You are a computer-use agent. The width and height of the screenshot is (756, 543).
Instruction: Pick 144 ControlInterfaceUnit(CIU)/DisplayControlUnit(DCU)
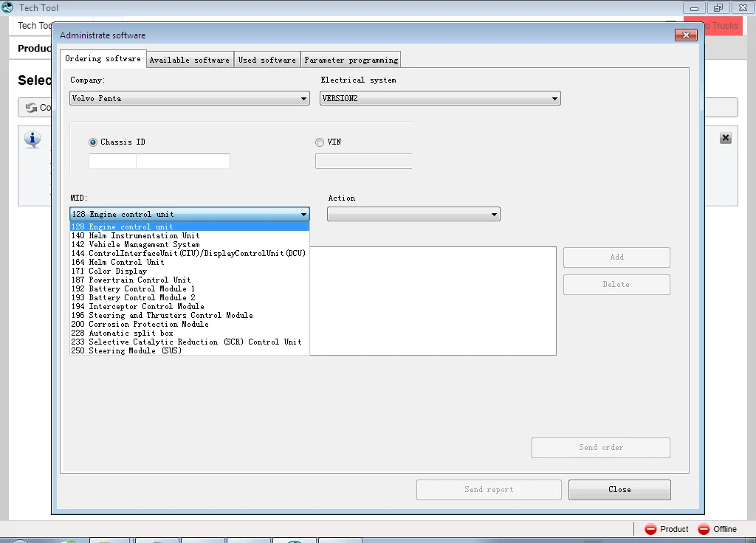pyautogui.click(x=190, y=254)
